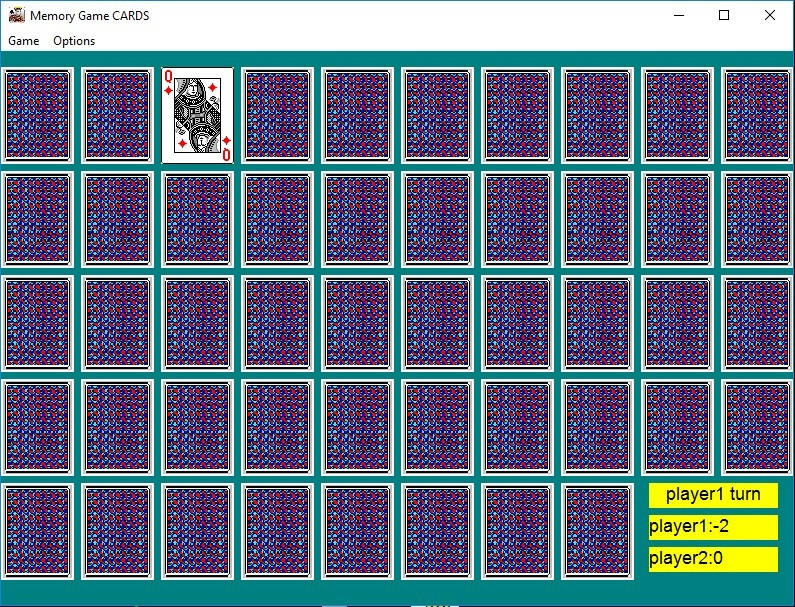Flip the card directly below the Queen of Diamonds
The width and height of the screenshot is (795, 607).
[197, 219]
